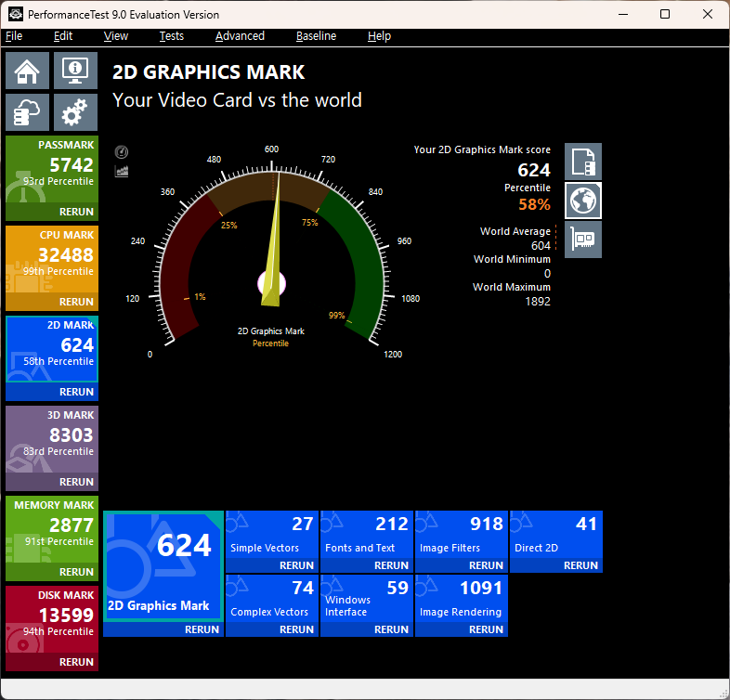The height and width of the screenshot is (700, 730).
Task: Open the cloud baseline manager icon
Action: pyautogui.click(x=27, y=112)
